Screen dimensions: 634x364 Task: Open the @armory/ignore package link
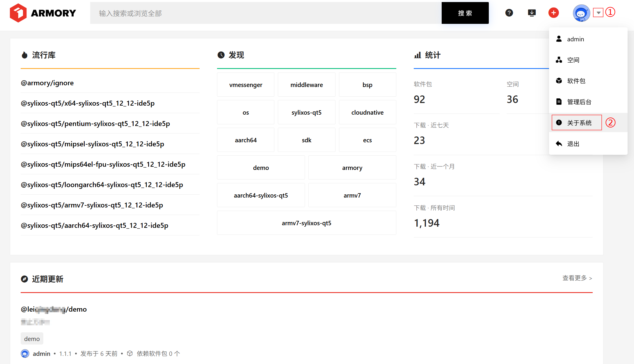47,83
